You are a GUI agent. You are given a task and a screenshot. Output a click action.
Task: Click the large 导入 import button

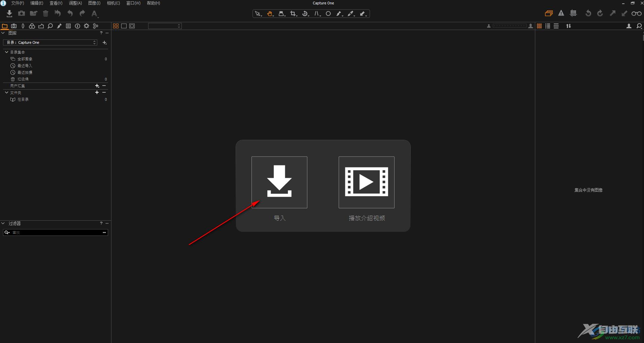[x=279, y=182]
